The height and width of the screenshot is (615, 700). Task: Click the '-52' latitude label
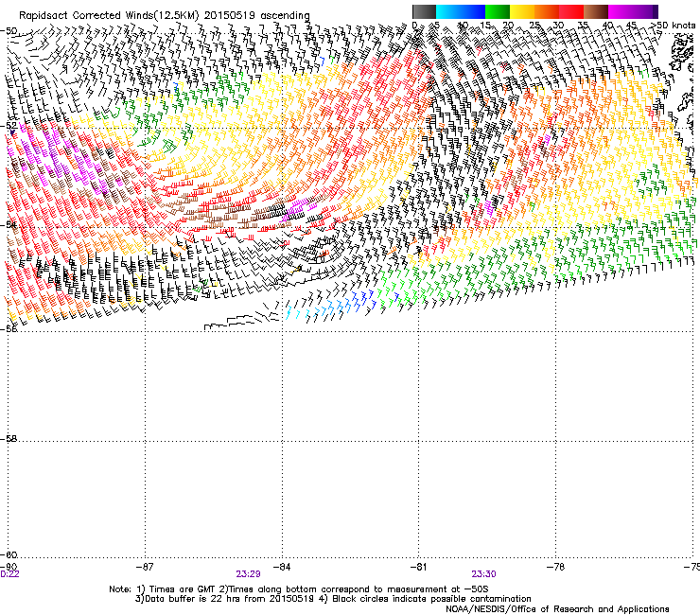tap(9, 126)
